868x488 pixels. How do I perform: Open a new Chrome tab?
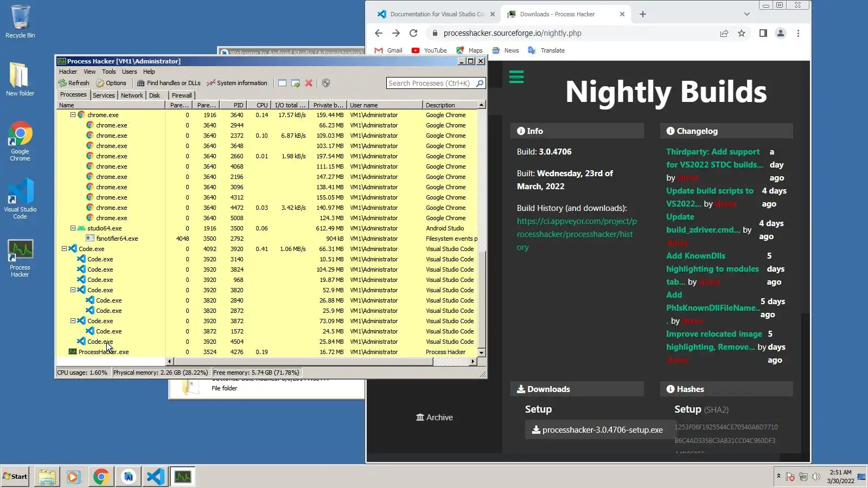(x=643, y=14)
